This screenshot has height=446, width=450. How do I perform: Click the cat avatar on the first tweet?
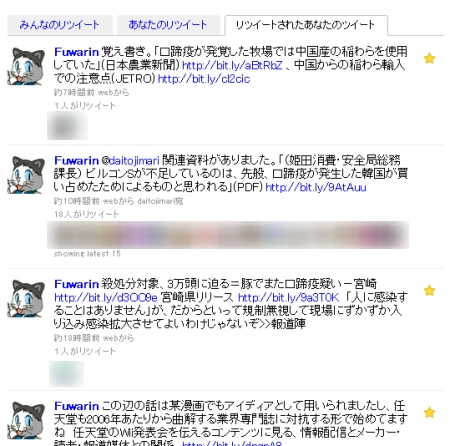point(26,66)
